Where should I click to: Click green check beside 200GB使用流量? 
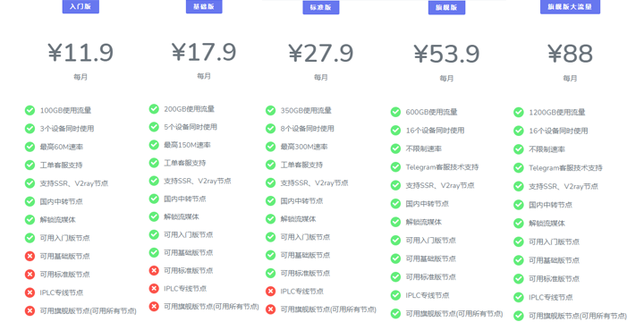pos(154,109)
